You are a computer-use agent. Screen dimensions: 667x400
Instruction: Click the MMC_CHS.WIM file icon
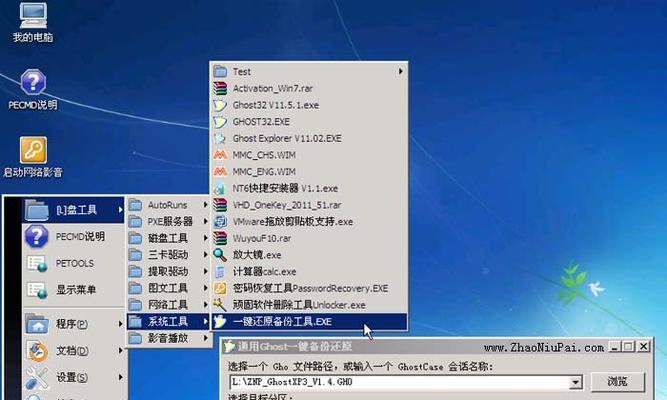[220, 155]
